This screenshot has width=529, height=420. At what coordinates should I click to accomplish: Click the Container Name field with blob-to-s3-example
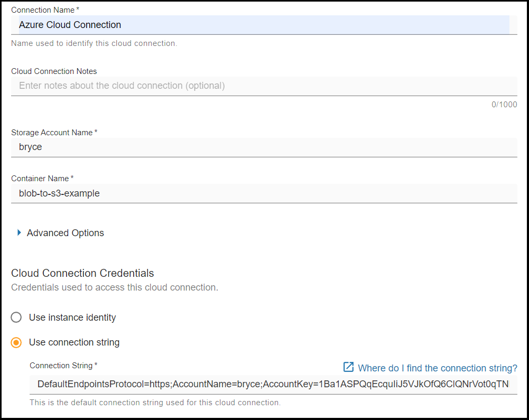click(264, 193)
